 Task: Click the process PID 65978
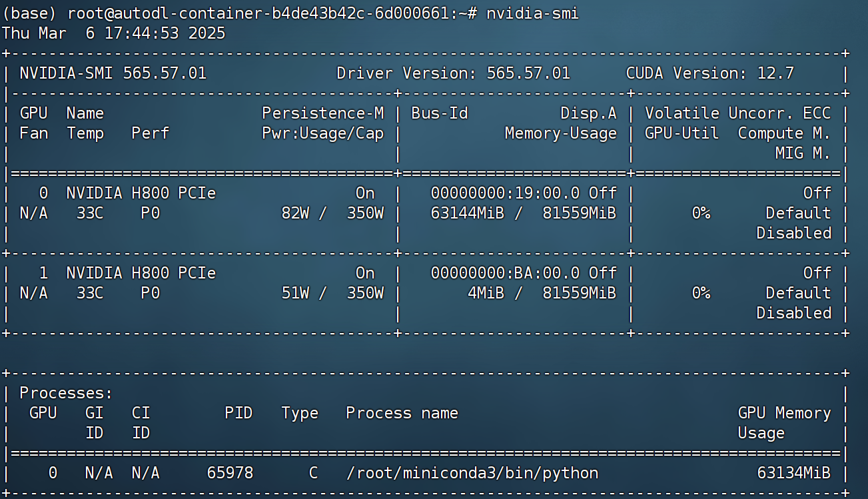click(230, 473)
